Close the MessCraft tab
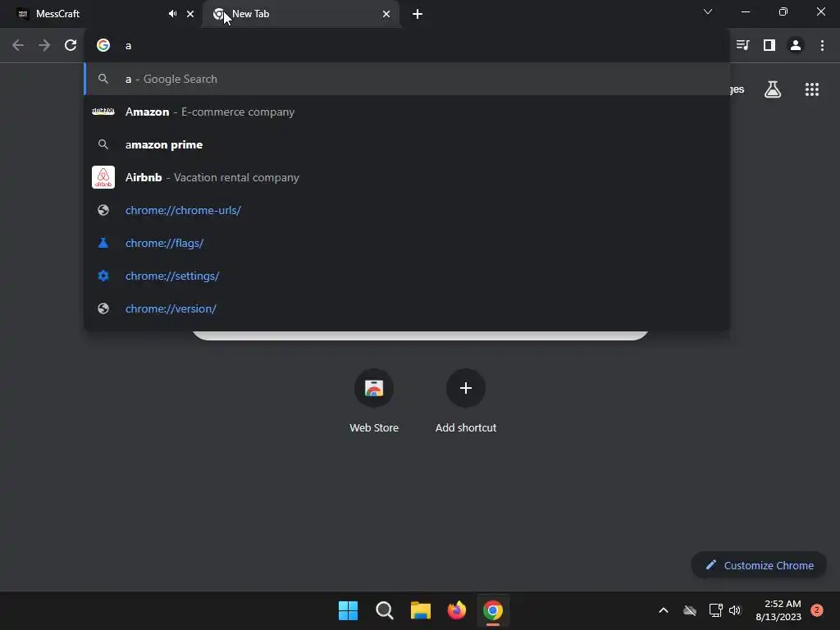This screenshot has width=840, height=630. click(190, 14)
